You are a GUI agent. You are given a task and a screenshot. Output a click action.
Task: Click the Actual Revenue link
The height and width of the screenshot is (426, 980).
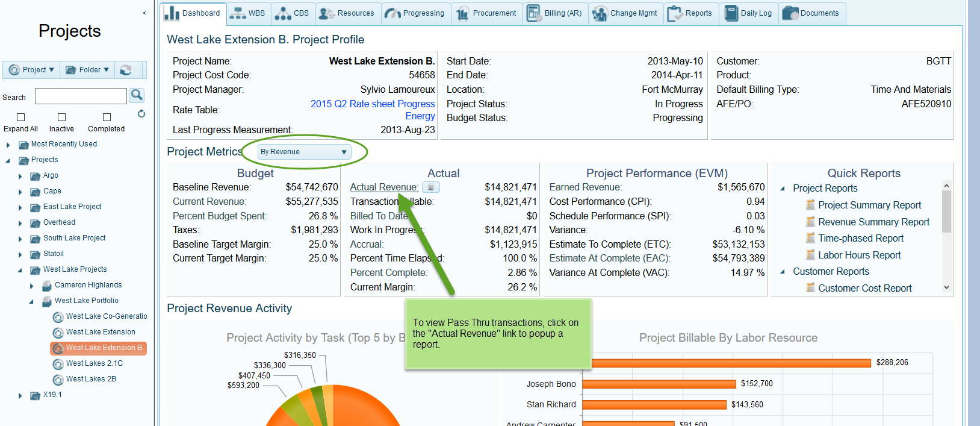(384, 187)
